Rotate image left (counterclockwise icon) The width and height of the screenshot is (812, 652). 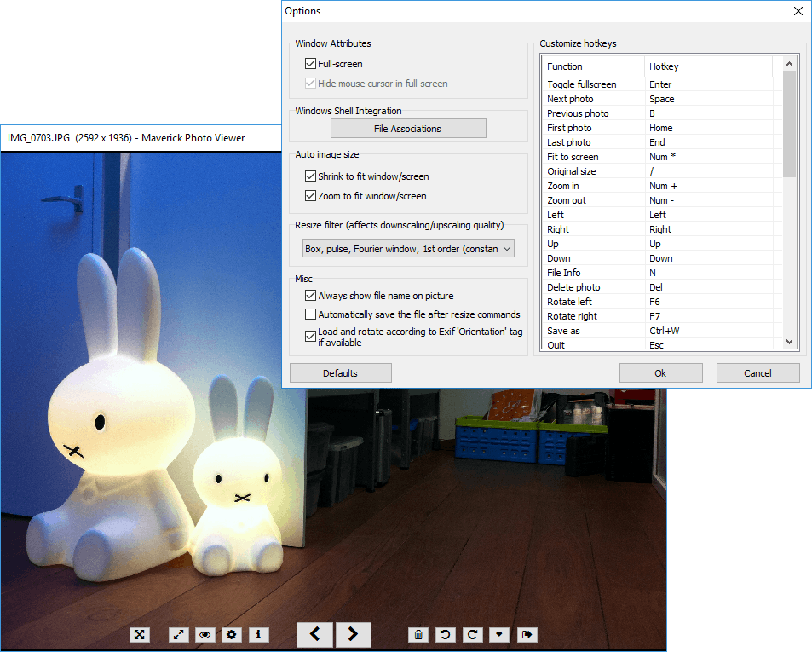coord(444,634)
